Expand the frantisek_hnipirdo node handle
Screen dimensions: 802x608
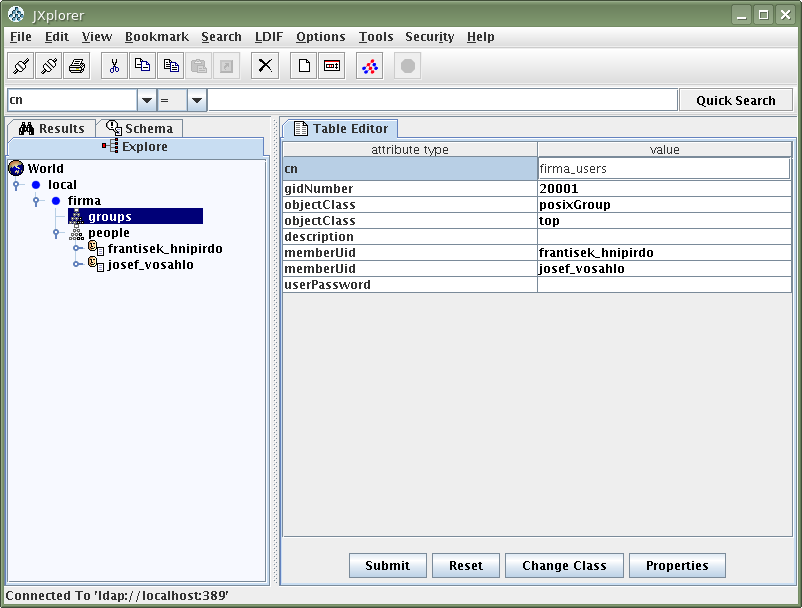point(77,249)
